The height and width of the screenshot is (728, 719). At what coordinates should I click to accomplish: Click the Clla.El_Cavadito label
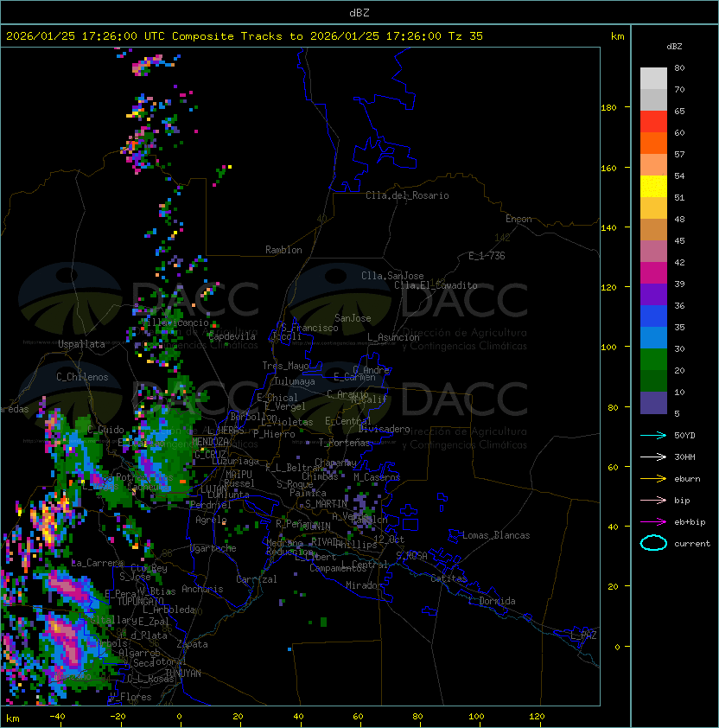click(x=436, y=285)
